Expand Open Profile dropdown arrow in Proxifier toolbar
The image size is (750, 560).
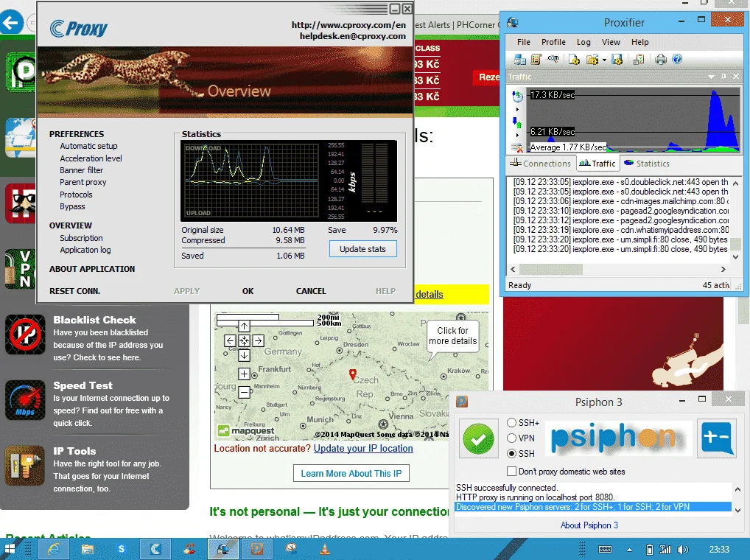(604, 60)
